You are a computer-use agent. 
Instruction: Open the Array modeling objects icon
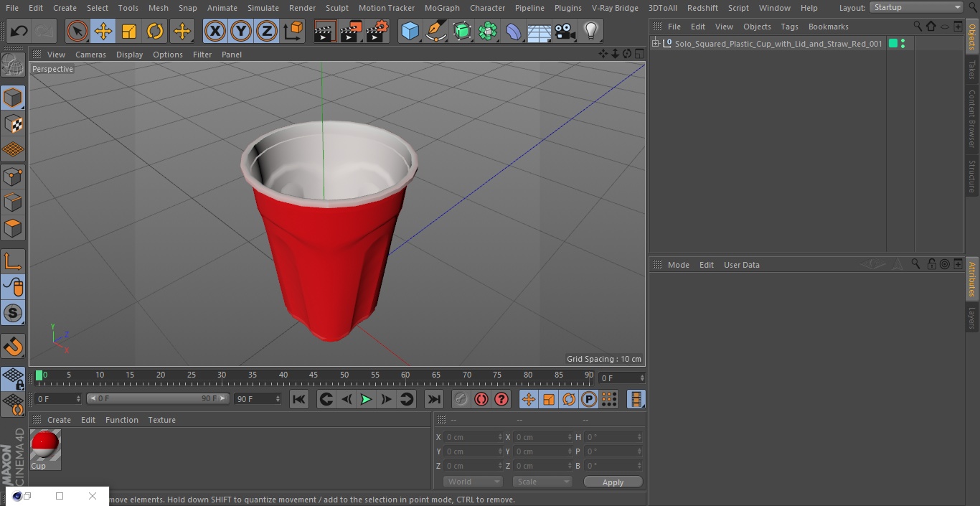point(488,31)
